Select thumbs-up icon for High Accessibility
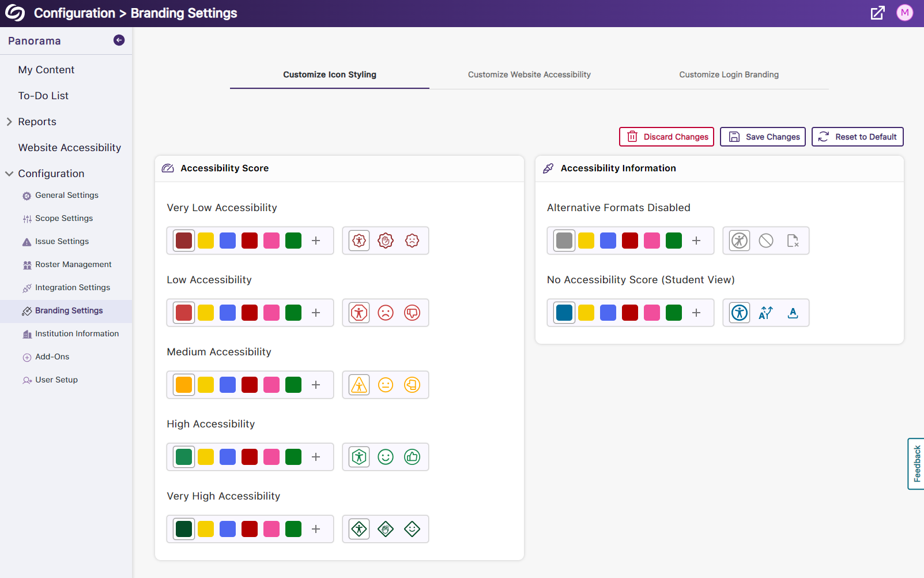 412,457
